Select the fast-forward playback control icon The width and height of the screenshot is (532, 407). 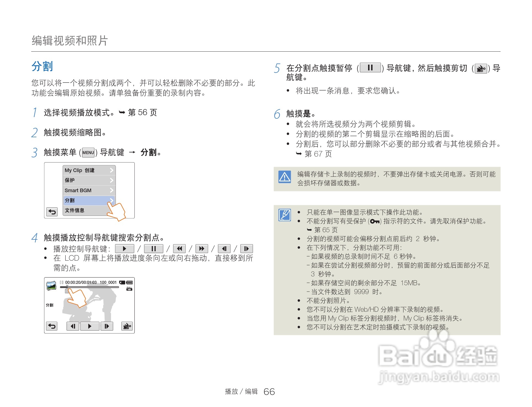click(x=202, y=249)
